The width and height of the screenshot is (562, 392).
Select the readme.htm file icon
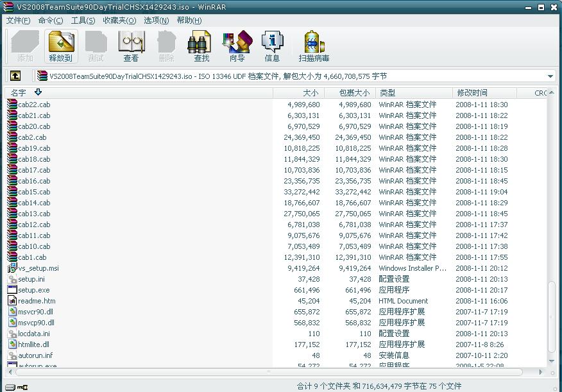[x=12, y=300]
